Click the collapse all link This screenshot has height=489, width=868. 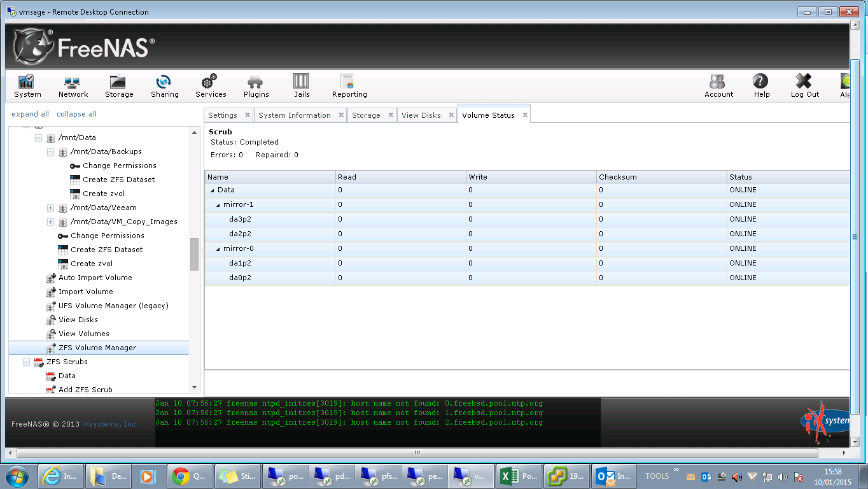pos(76,114)
